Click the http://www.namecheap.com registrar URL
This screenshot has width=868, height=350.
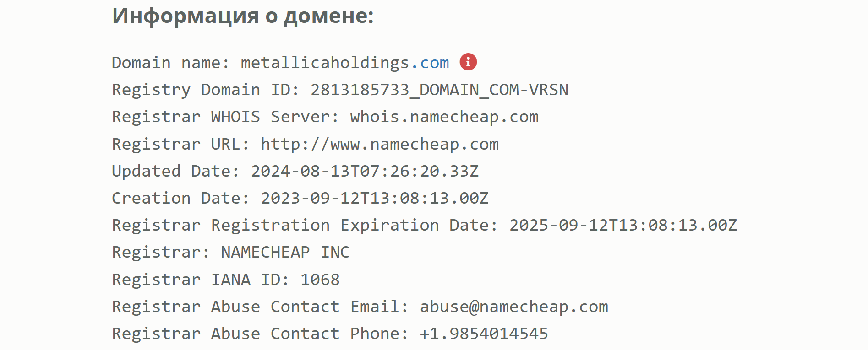(x=380, y=145)
